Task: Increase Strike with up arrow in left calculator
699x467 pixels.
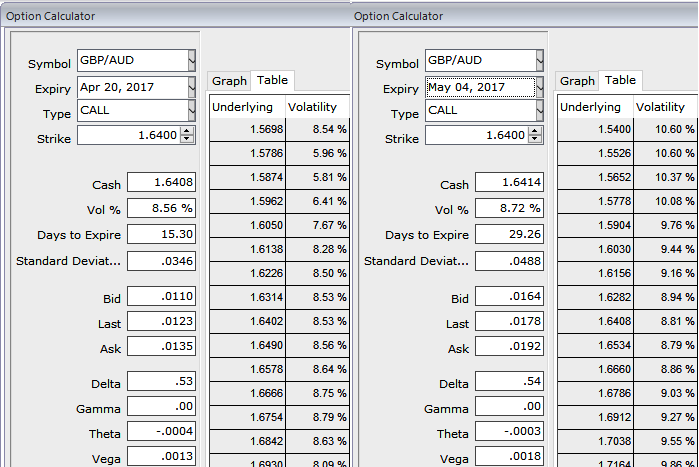Action: (187, 131)
